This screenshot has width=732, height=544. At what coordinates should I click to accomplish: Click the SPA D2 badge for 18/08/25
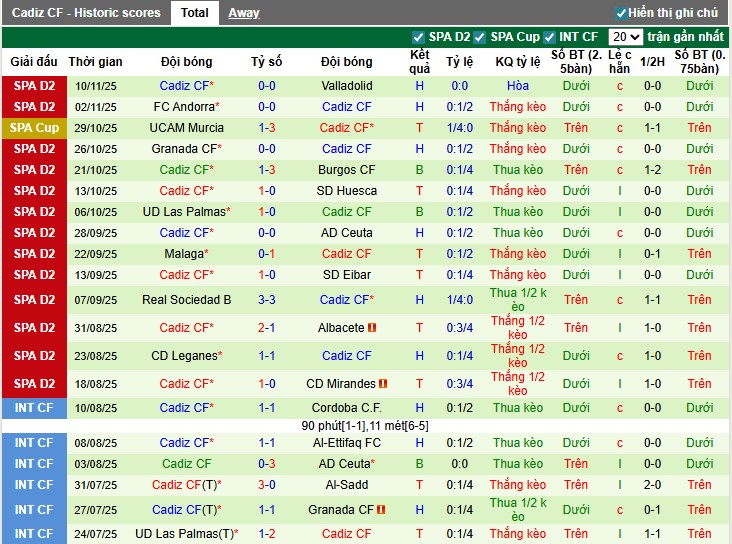34,384
